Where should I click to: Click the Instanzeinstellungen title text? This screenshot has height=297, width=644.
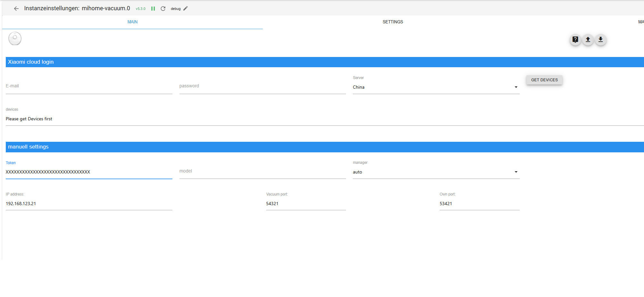77,8
